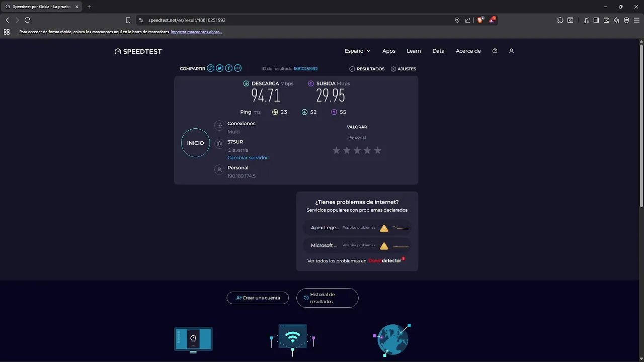Click the Downdetector link
644x362 pixels.
click(385, 260)
